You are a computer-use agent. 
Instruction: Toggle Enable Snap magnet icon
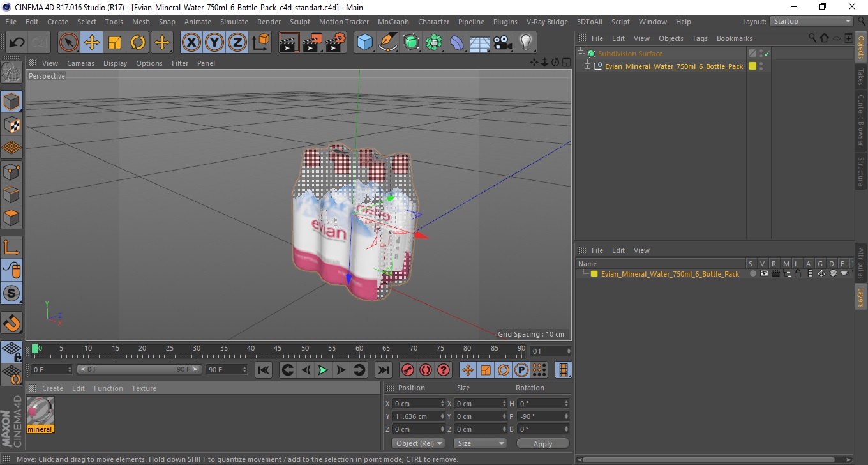(11, 323)
